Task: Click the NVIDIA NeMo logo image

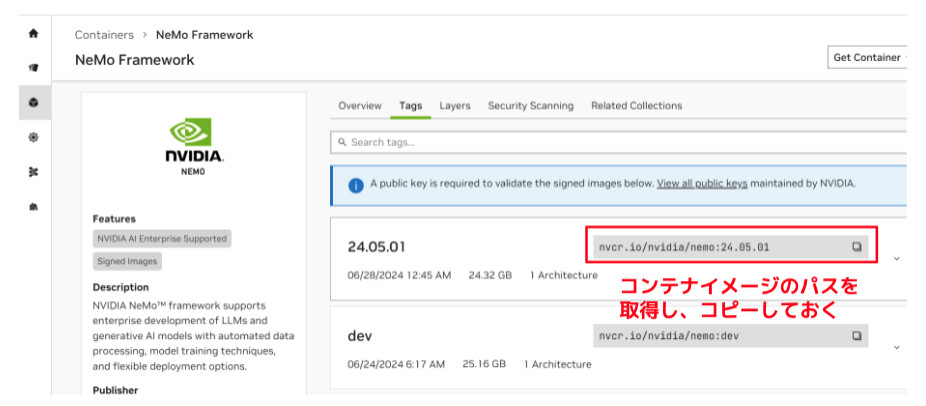Action: 194,145
